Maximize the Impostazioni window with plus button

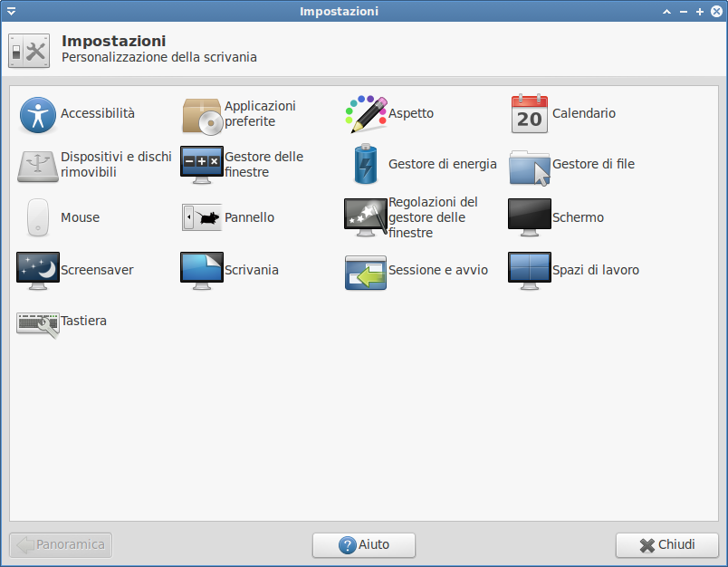coord(700,12)
